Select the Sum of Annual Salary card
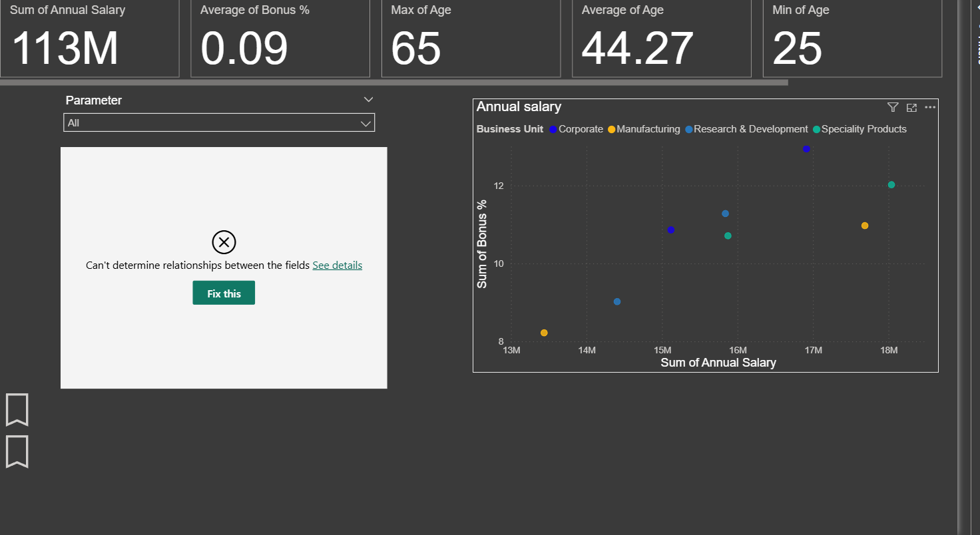 89,38
